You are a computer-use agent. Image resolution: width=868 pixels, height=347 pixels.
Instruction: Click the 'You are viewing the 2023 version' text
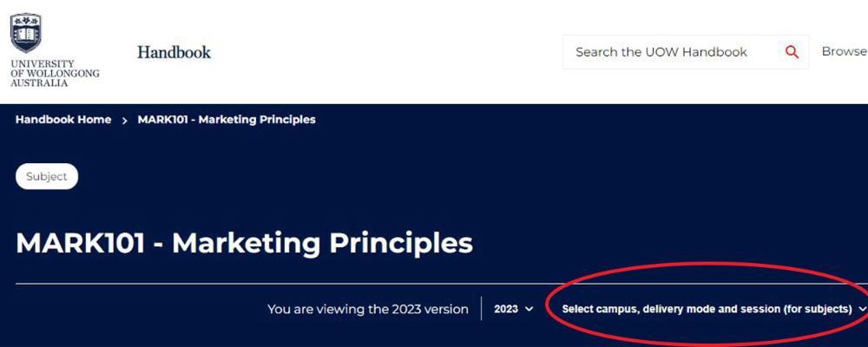[367, 309]
